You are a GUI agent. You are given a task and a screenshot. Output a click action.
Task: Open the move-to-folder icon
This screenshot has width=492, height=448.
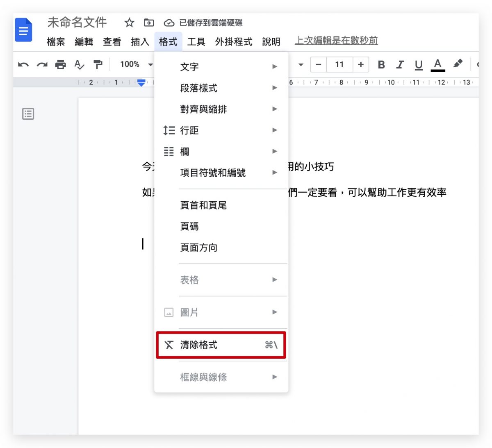(149, 23)
